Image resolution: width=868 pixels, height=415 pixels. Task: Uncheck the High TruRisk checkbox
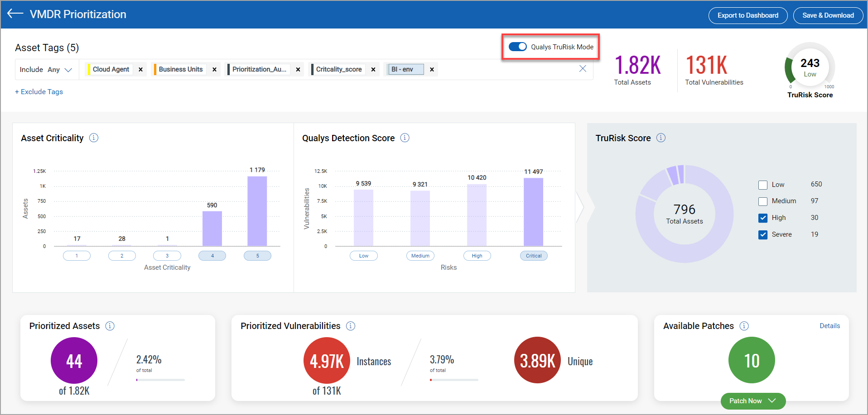pos(763,218)
